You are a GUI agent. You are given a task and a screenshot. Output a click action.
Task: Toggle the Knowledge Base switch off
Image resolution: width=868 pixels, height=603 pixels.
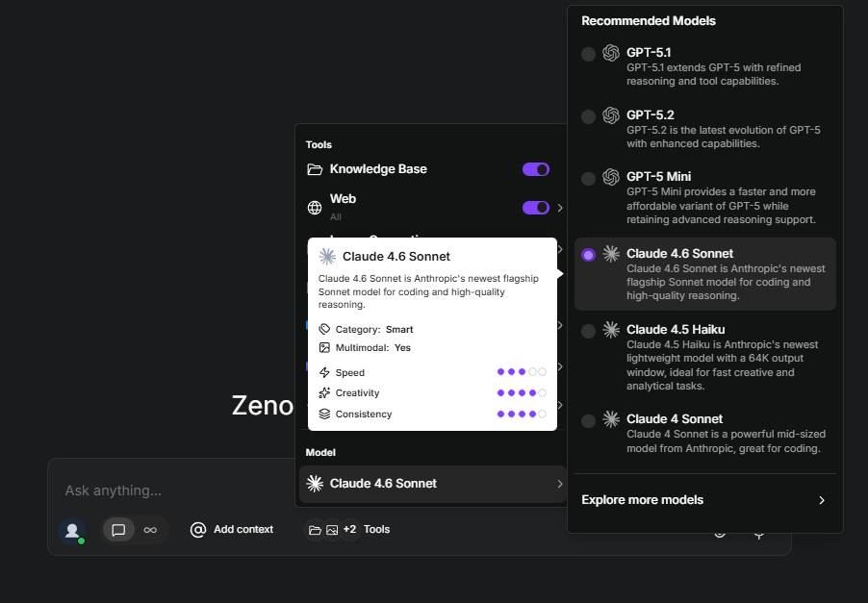(536, 169)
